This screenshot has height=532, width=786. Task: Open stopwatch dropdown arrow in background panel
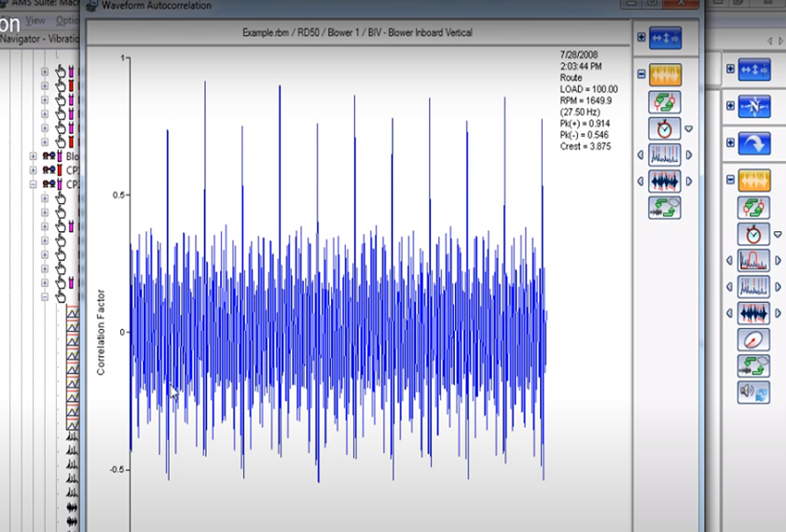pyautogui.click(x=778, y=234)
